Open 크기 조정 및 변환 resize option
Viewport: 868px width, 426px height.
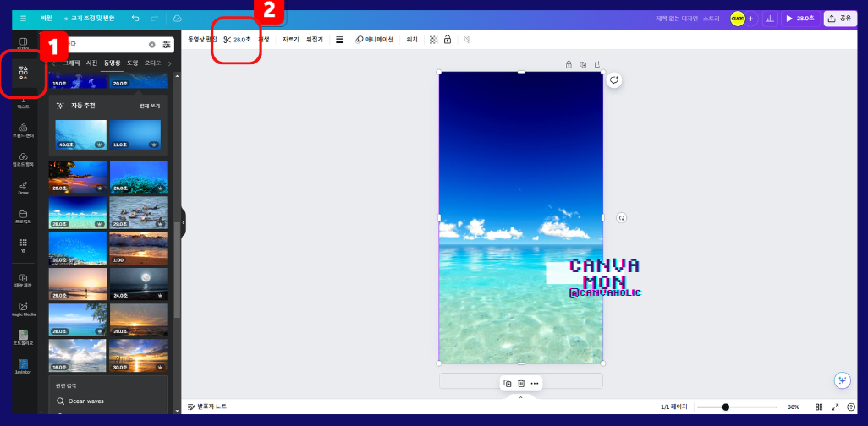pyautogui.click(x=89, y=19)
